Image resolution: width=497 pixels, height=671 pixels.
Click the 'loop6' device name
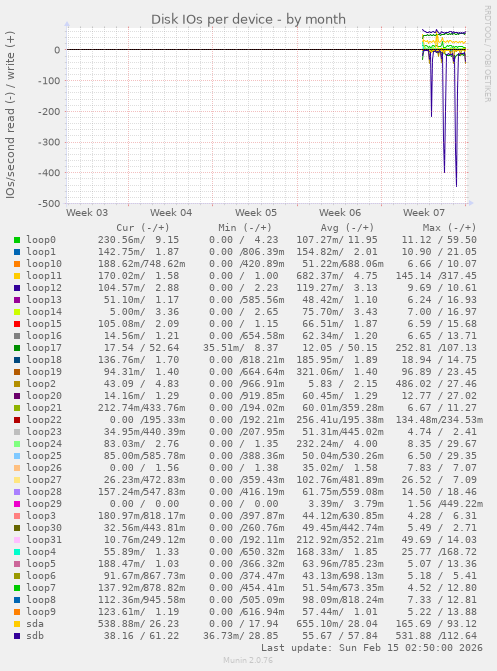click(x=41, y=576)
